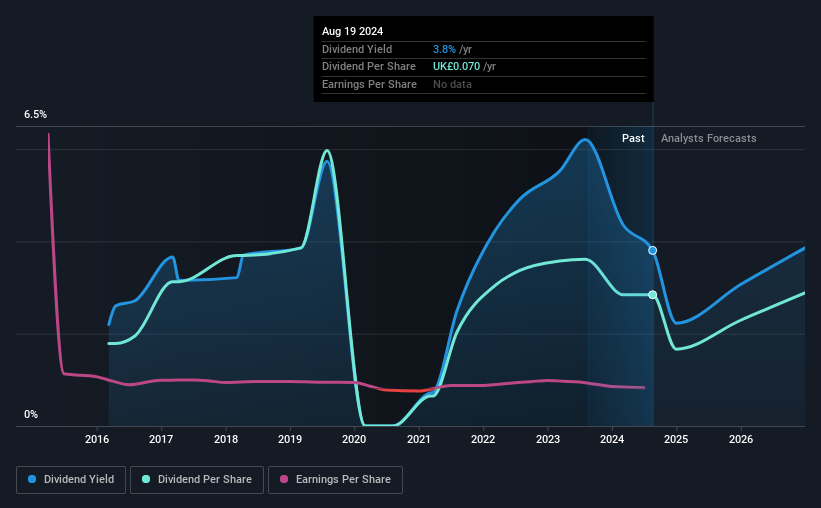This screenshot has width=821, height=508.
Task: Click the 2019 x-axis label
Action: tap(290, 439)
